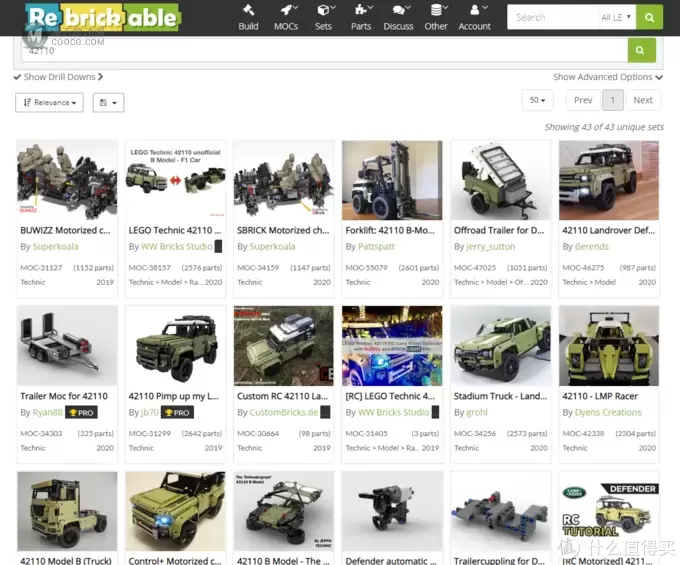The width and height of the screenshot is (680, 565).
Task: Focus the top Search input field
Action: (552, 17)
